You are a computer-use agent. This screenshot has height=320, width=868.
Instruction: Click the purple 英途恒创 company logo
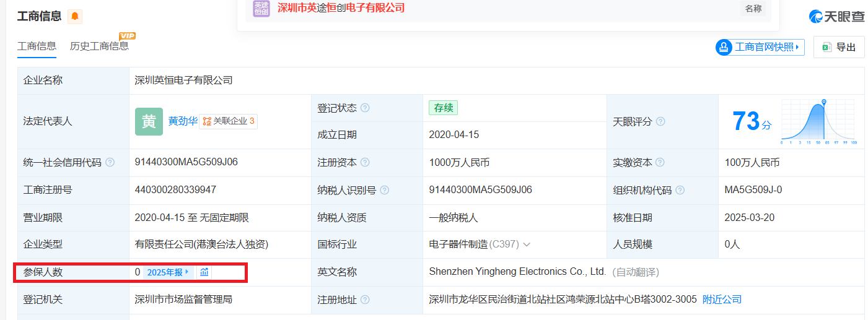[x=261, y=8]
